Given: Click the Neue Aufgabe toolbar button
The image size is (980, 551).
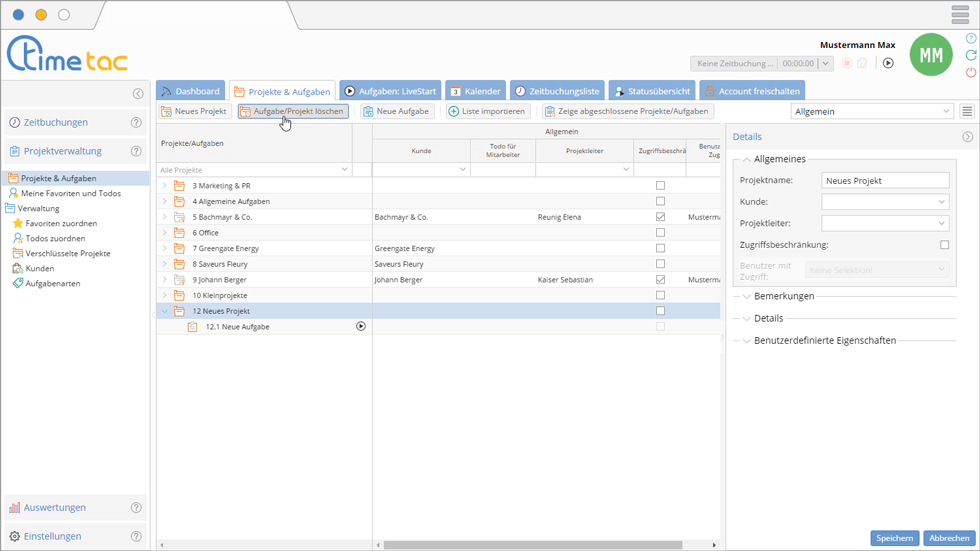Looking at the screenshot, I should point(396,112).
